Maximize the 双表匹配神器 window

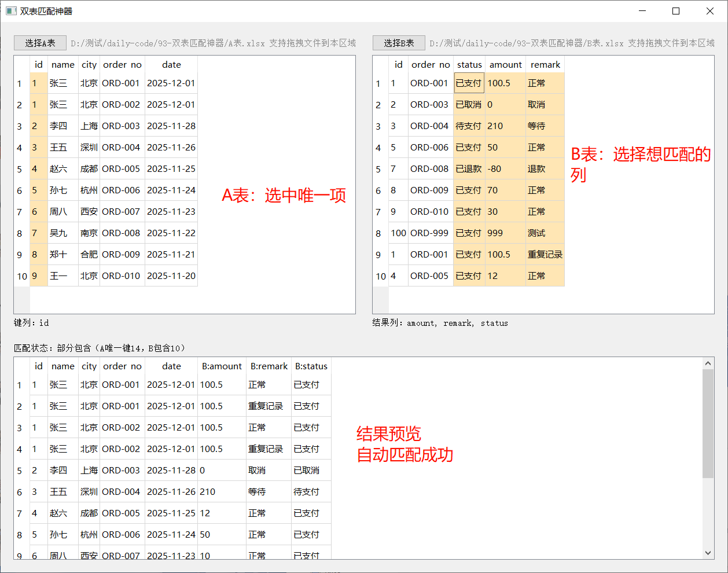[x=675, y=11]
